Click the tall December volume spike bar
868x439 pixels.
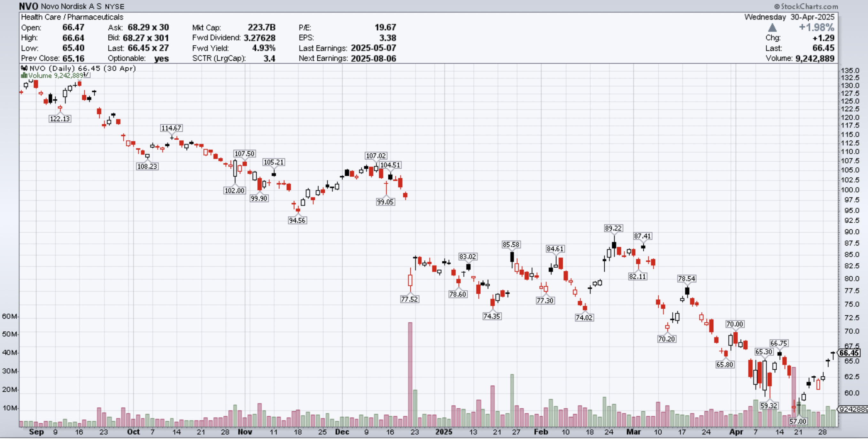point(410,375)
